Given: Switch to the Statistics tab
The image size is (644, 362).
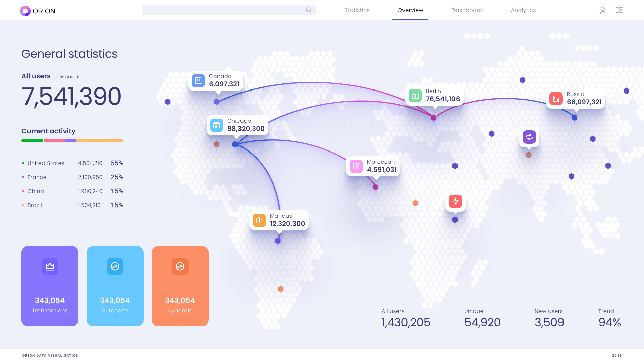Looking at the screenshot, I should coord(357,10).
